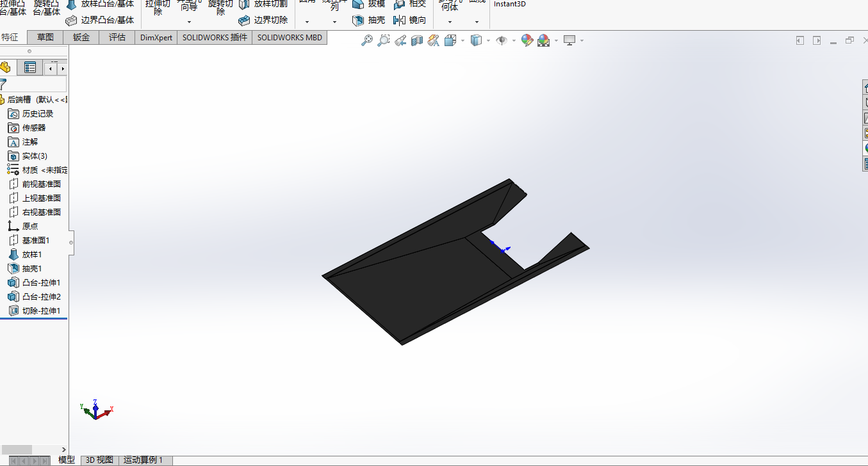868x466 pixels.
Task: Switch to the 草图 tab
Action: pyautogui.click(x=45, y=37)
